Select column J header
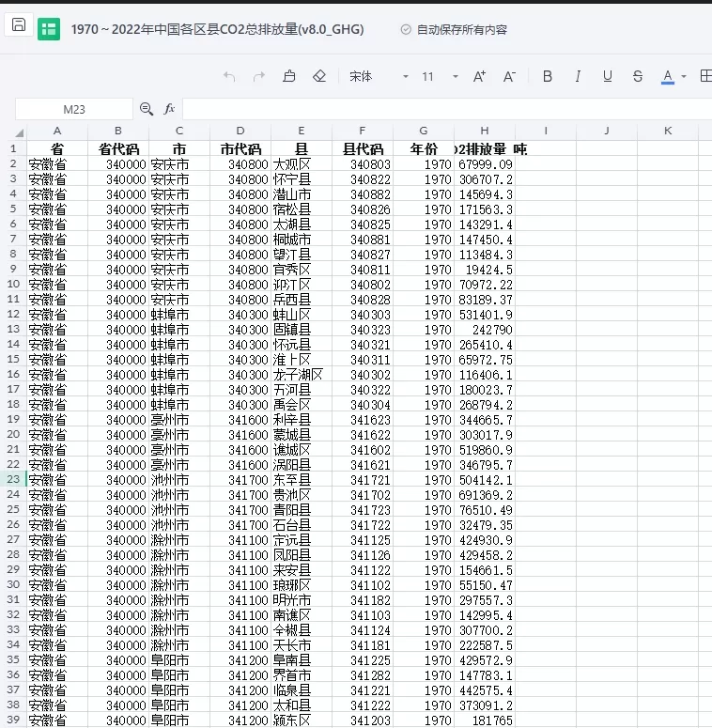712x728 pixels. 607,131
